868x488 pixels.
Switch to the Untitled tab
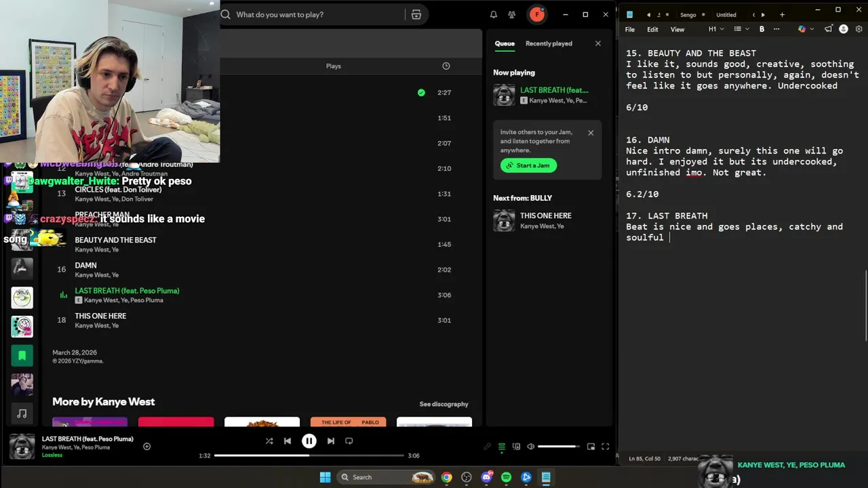coord(726,15)
